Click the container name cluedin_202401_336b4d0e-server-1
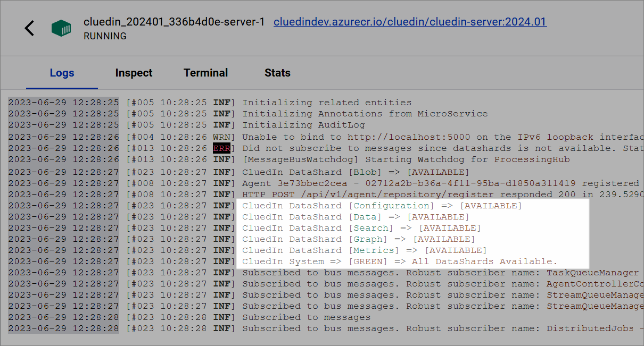This screenshot has width=644, height=346. click(x=174, y=22)
